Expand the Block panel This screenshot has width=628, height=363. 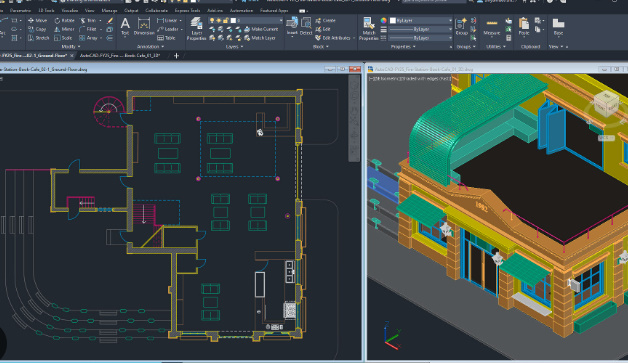coord(320,46)
